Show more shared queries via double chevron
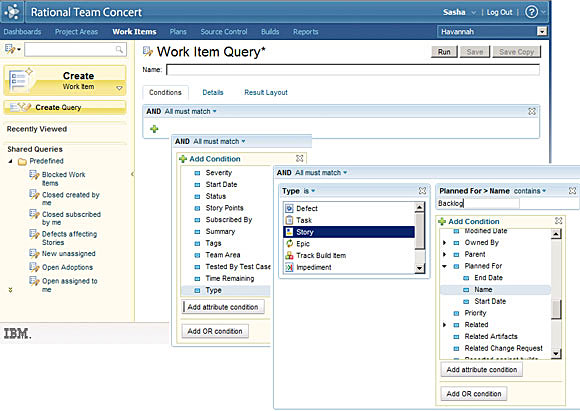580x411 pixels. pos(10,290)
